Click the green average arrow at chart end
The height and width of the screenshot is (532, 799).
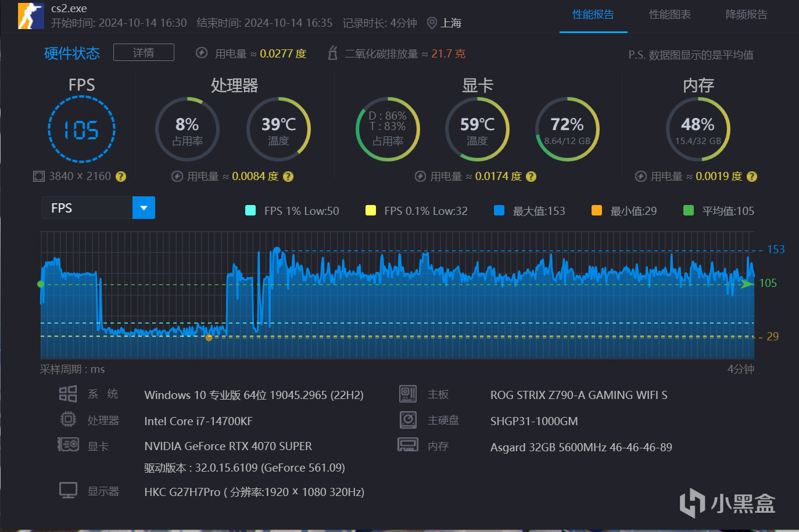click(x=747, y=284)
